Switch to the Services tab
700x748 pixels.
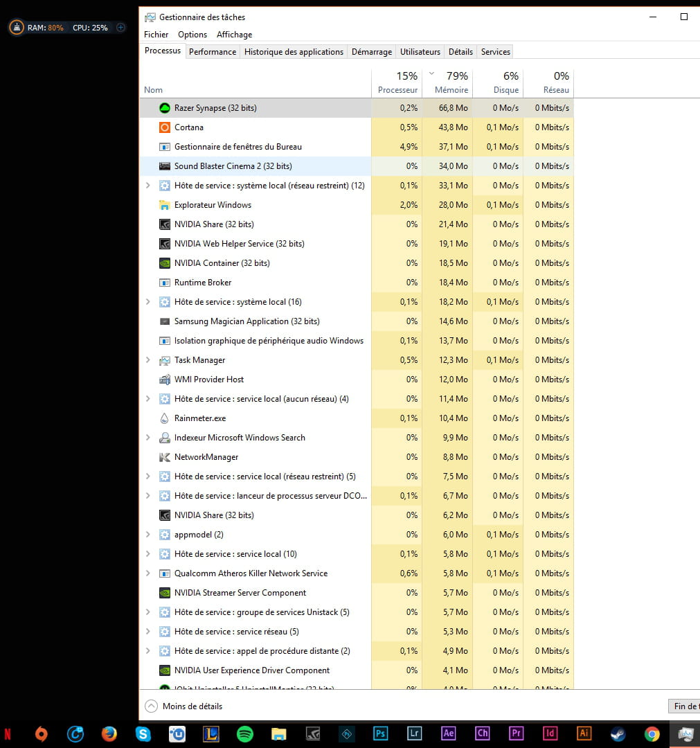[x=496, y=51]
